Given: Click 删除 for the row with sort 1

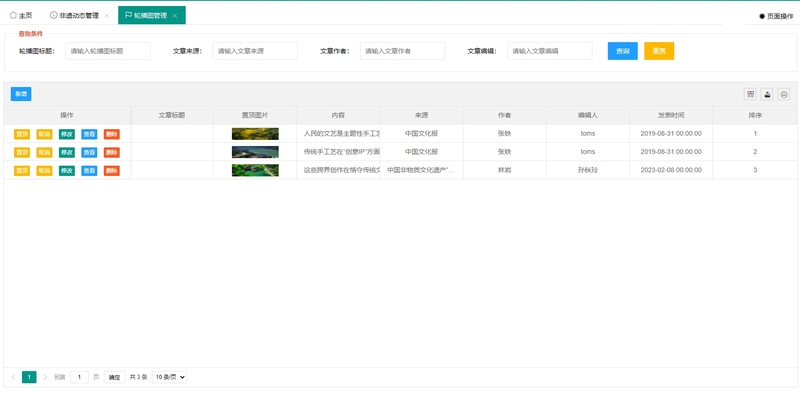Looking at the screenshot, I should pos(112,134).
